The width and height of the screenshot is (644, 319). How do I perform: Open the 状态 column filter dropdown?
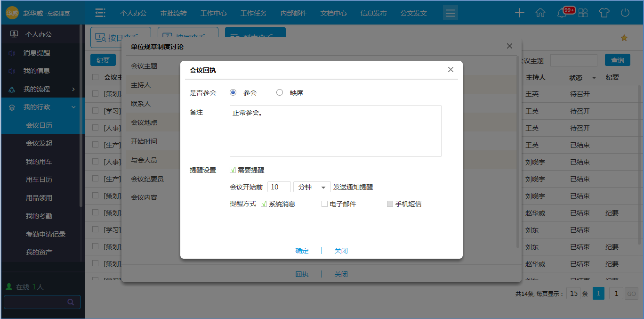tap(594, 77)
